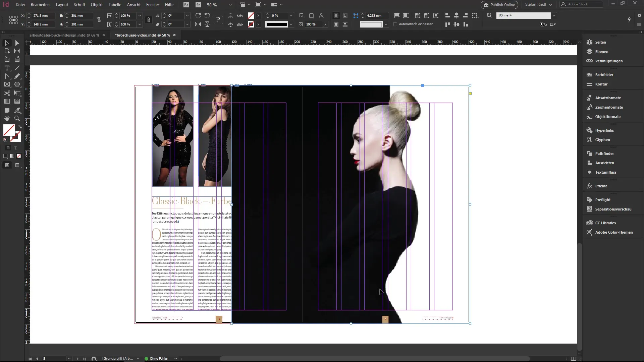Expand the stroke style dropdown
This screenshot has width=644, height=362.
pyautogui.click(x=291, y=24)
